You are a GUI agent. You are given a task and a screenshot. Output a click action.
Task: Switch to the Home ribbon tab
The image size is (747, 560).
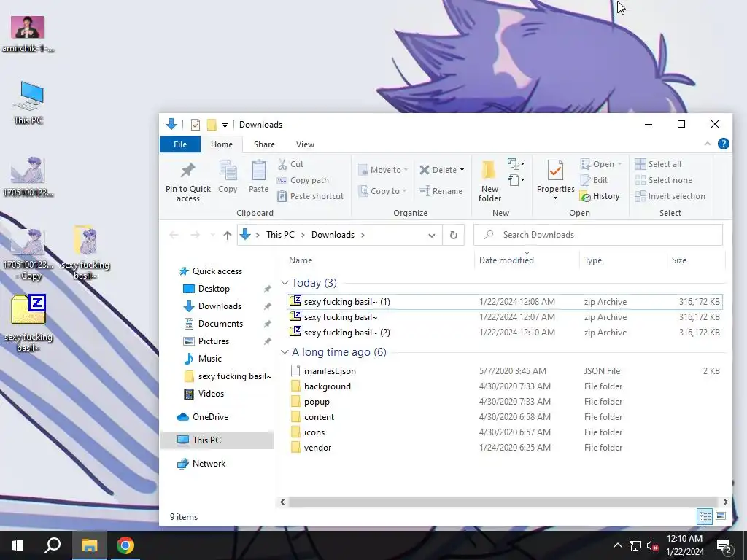[222, 144]
